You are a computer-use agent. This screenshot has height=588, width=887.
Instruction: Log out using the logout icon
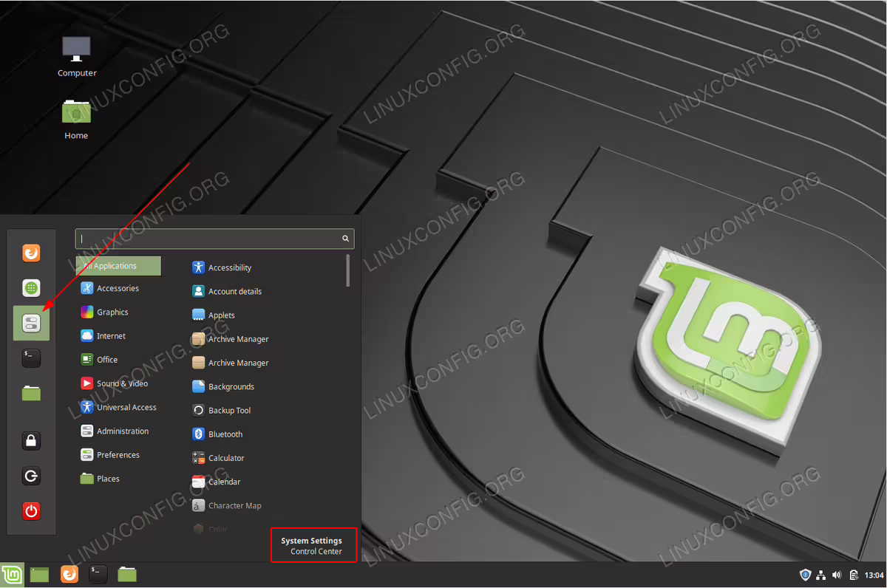point(31,476)
